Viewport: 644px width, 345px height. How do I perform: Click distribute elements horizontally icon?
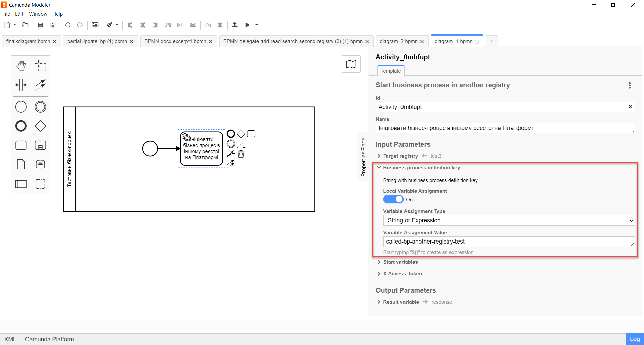click(x=208, y=25)
